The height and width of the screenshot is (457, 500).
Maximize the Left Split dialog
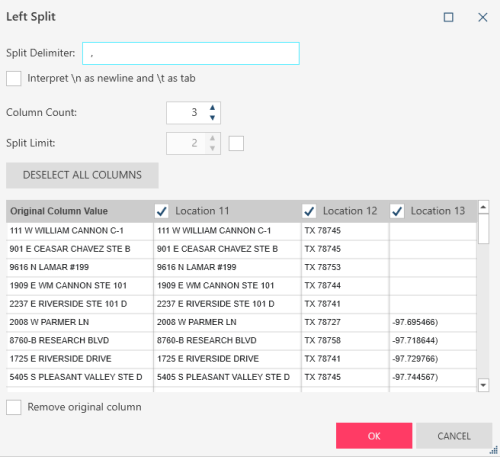coord(448,17)
